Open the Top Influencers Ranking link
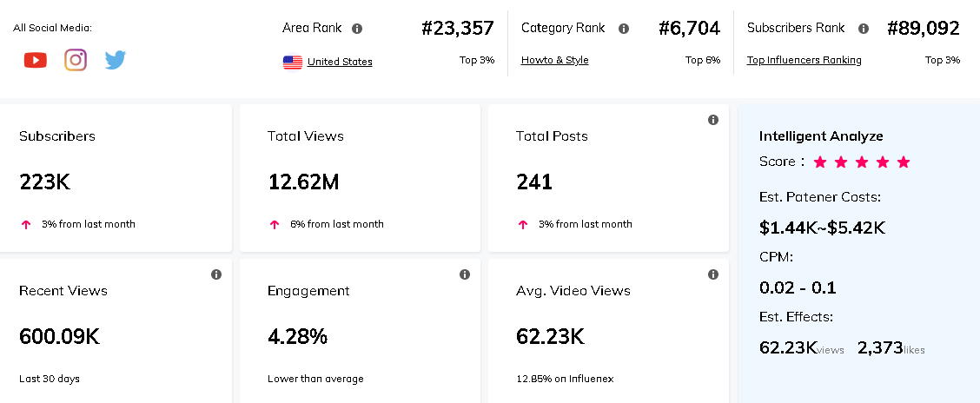 [804, 60]
